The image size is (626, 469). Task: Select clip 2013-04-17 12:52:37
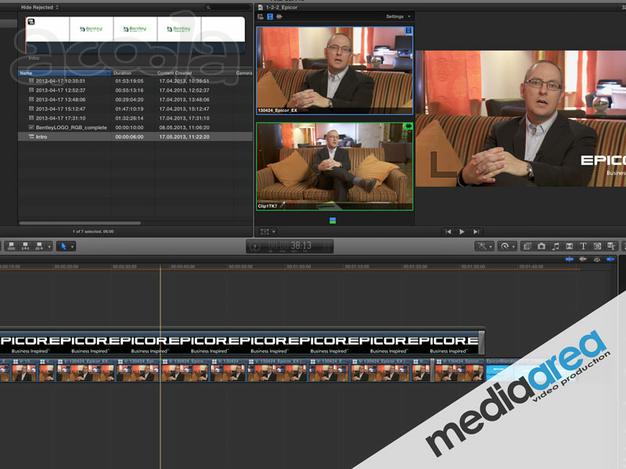point(135,90)
